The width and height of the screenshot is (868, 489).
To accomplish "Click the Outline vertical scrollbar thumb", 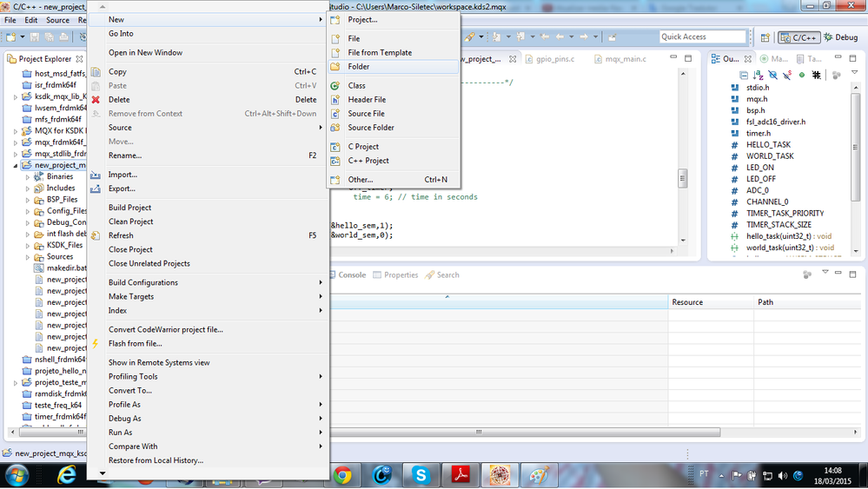I will pos(855,146).
